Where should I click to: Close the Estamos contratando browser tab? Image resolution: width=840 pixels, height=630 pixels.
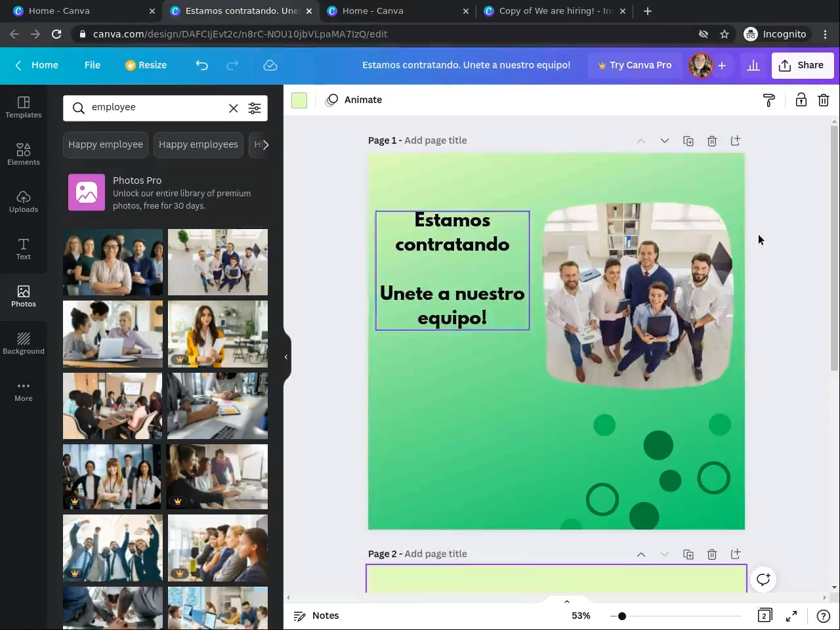pos(308,11)
